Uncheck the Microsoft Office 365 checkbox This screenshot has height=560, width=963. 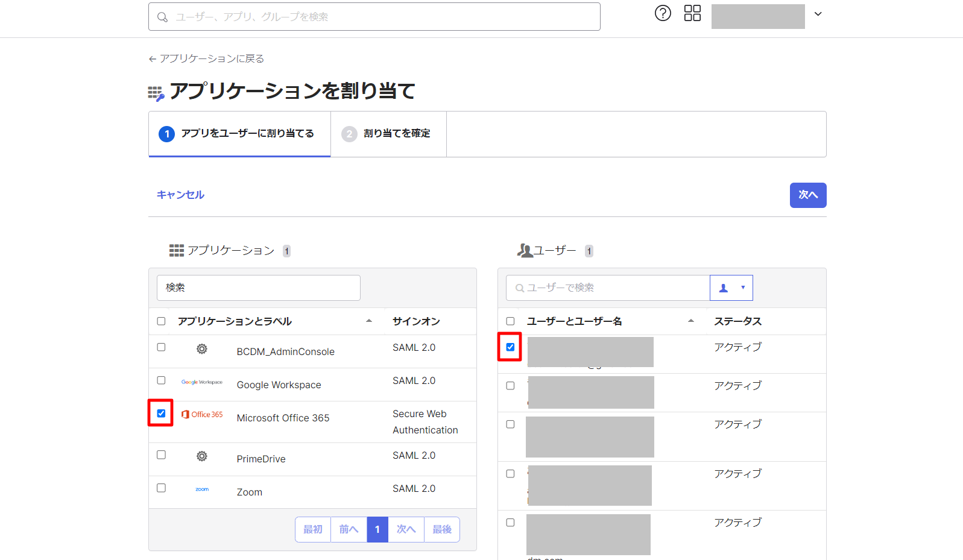pyautogui.click(x=161, y=414)
